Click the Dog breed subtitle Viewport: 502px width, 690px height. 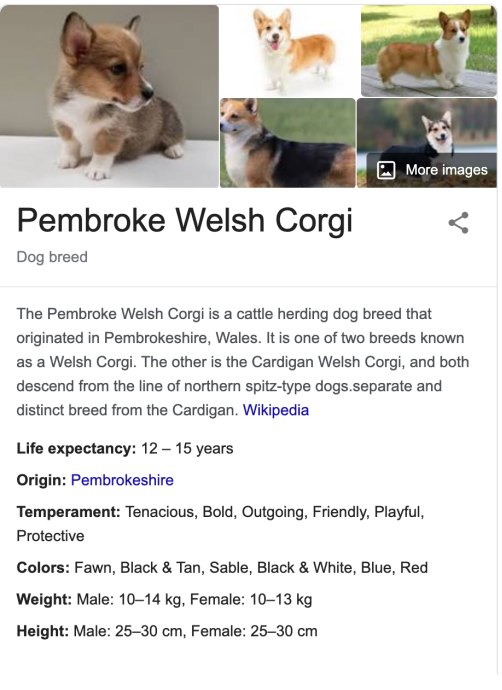pos(52,257)
